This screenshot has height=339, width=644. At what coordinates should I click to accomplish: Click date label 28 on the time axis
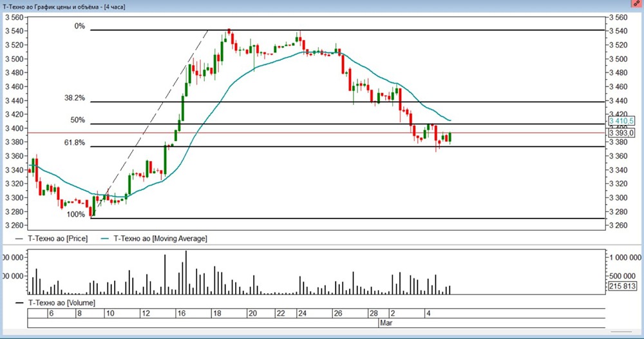(x=374, y=313)
